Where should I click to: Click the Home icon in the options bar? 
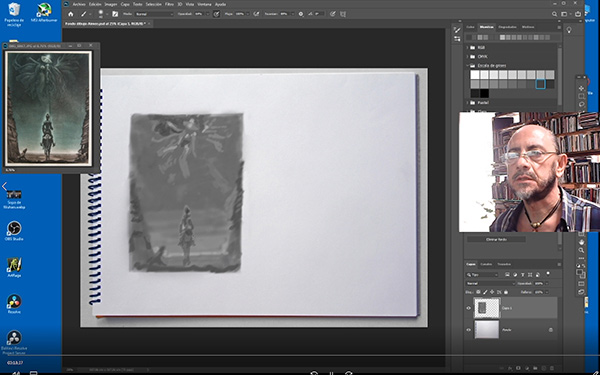tap(71, 14)
